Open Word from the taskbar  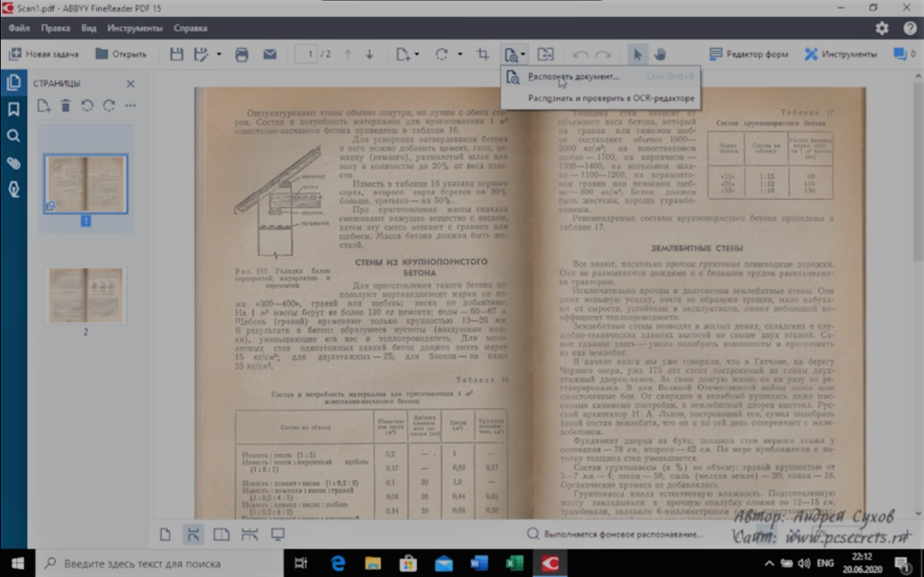coord(479,563)
